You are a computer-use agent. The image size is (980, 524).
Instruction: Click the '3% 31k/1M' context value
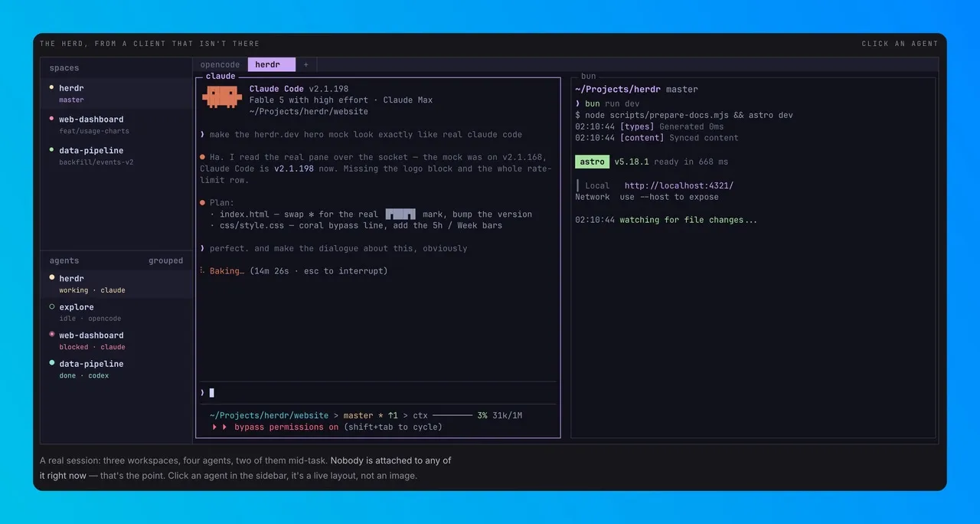(499, 416)
